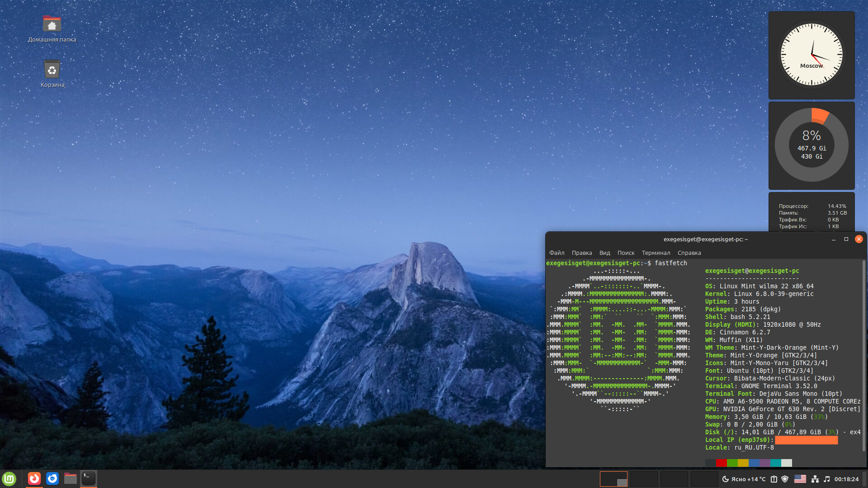Open the Терминал menu
The height and width of the screenshot is (488, 868).
(x=656, y=253)
